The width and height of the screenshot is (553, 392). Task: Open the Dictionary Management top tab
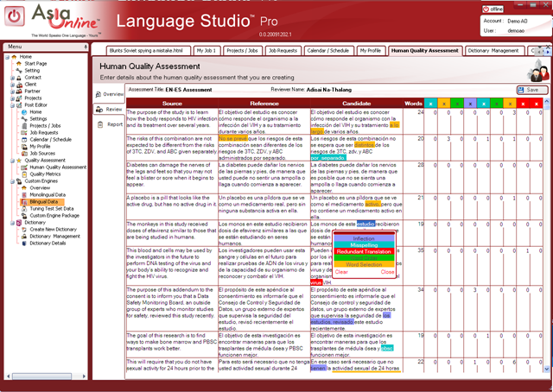click(x=493, y=51)
